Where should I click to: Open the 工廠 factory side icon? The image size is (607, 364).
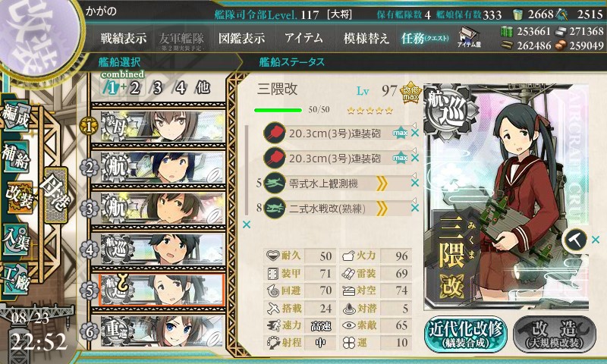tap(15, 278)
